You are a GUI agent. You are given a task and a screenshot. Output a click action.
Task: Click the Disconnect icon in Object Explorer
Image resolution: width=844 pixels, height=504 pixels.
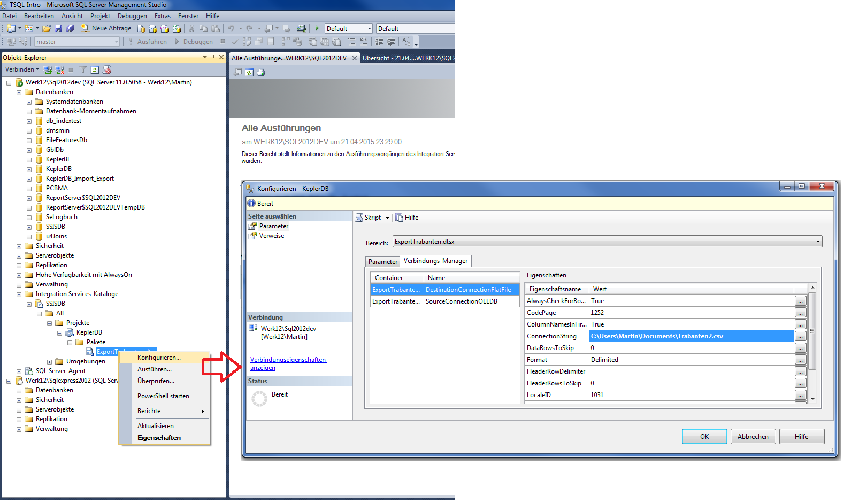coord(60,69)
